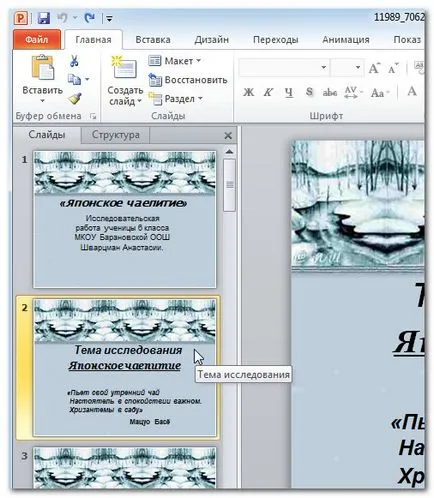Open the Файл menu button

pyautogui.click(x=37, y=40)
